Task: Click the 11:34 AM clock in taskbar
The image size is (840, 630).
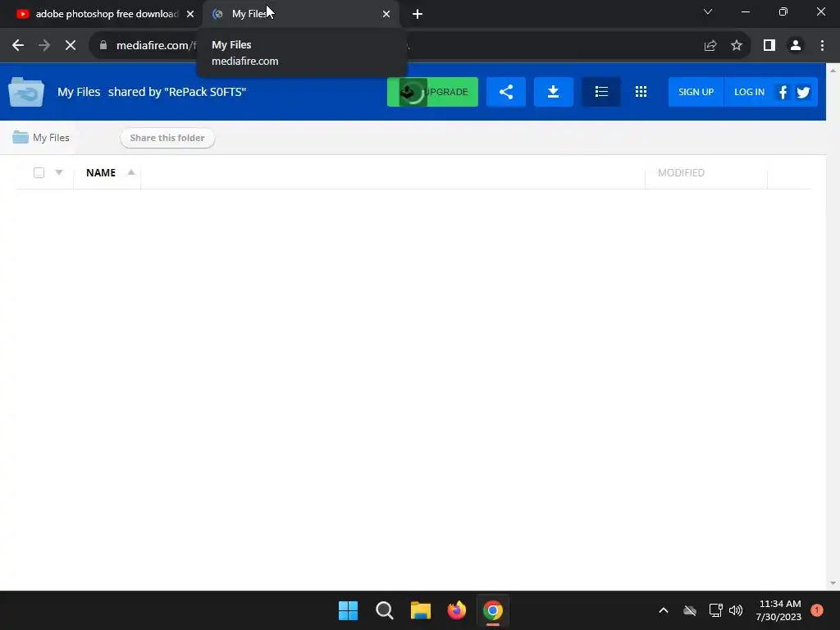Action: point(779,604)
